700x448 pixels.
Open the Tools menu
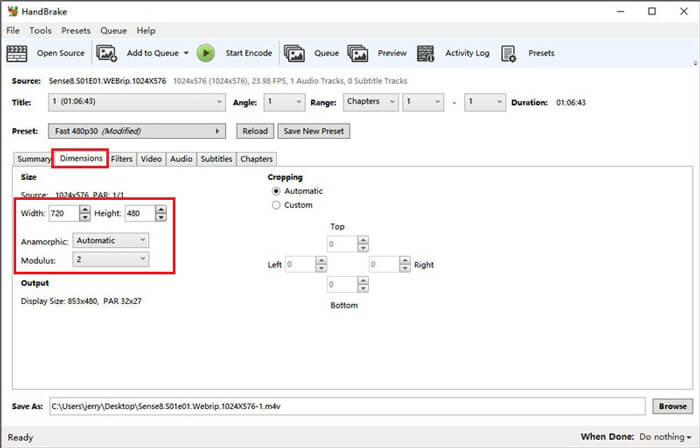[x=40, y=30]
